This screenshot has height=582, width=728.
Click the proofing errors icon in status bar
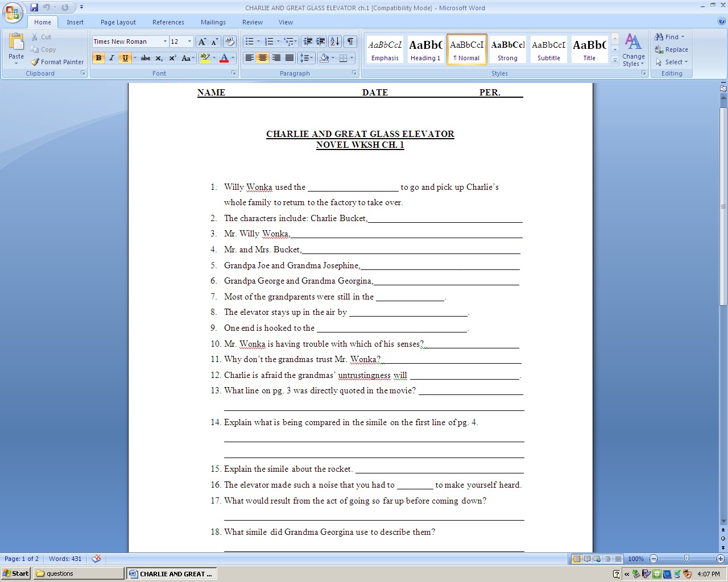(96, 559)
